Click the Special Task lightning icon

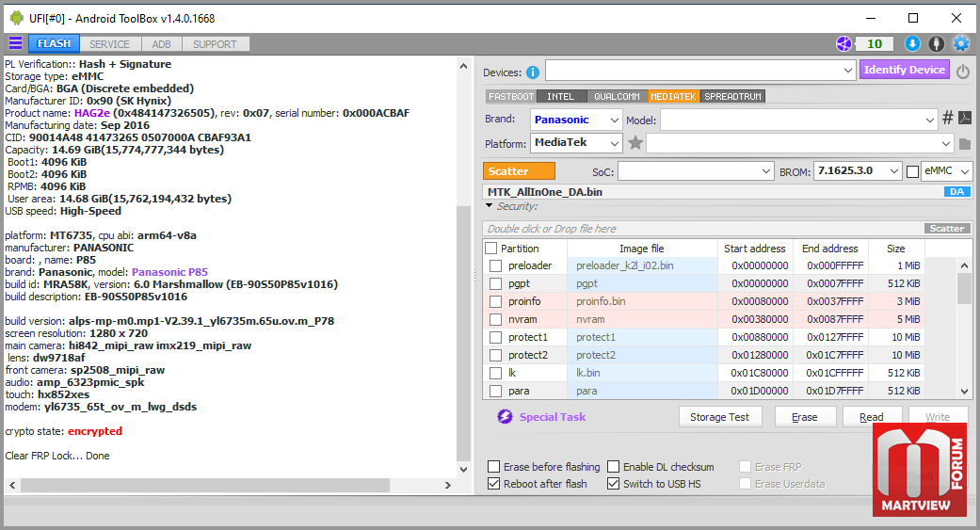click(505, 417)
